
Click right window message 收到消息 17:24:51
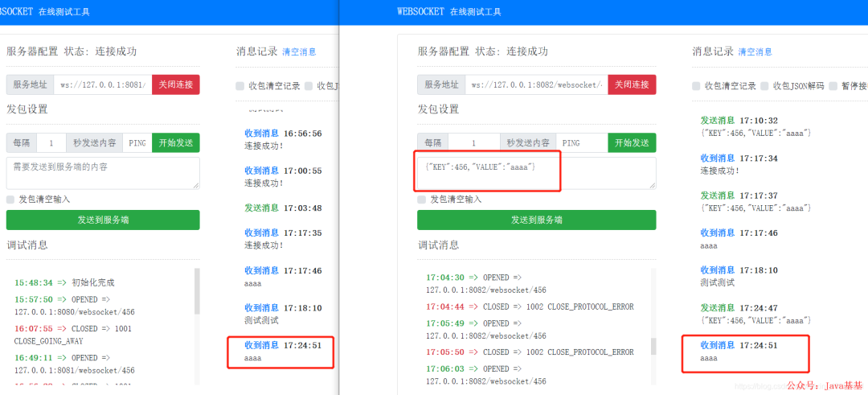(739, 352)
